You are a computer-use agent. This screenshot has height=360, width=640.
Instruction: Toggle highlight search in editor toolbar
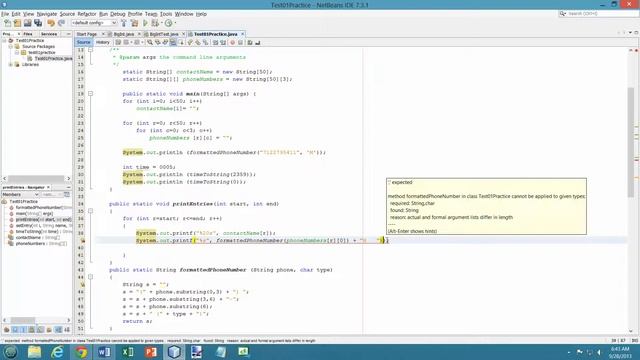[173, 42]
